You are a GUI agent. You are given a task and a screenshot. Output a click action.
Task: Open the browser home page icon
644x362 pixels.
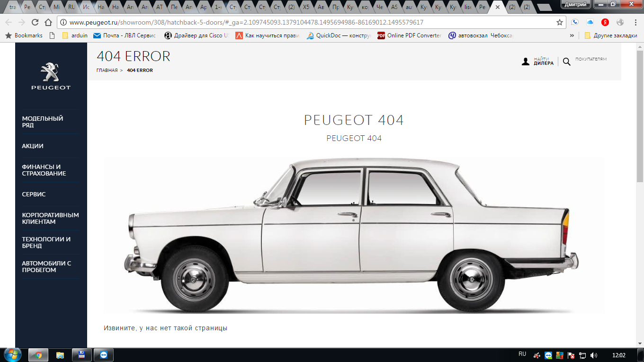(x=48, y=22)
